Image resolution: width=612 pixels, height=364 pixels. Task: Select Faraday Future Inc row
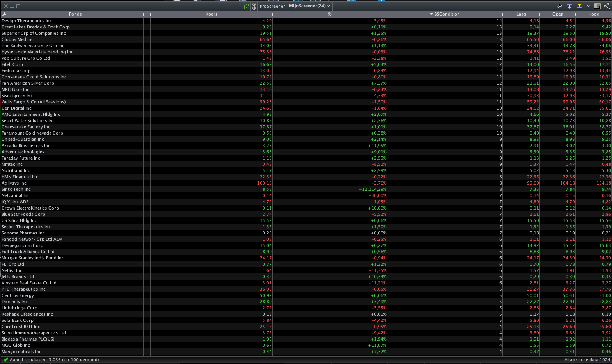(306, 158)
